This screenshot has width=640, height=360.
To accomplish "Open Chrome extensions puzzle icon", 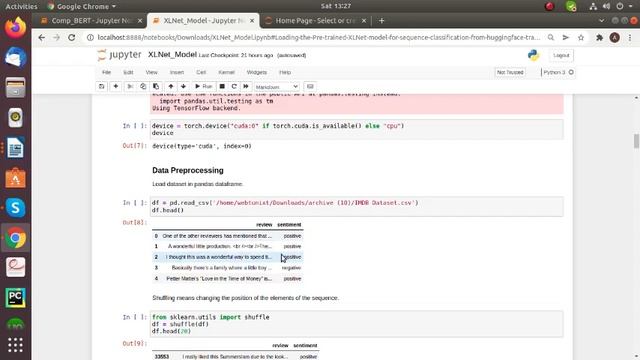I will (x=599, y=38).
